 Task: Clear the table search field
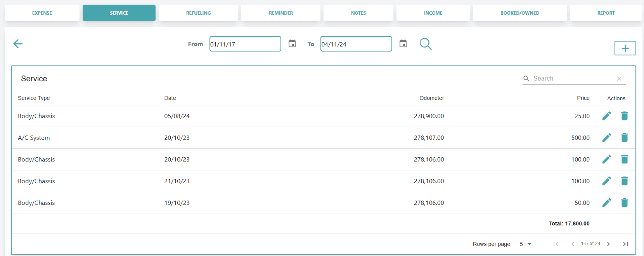(x=619, y=79)
